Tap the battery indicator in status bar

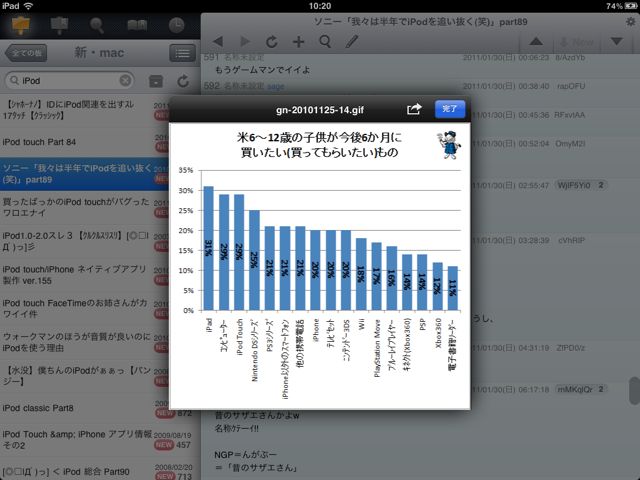(631, 6)
